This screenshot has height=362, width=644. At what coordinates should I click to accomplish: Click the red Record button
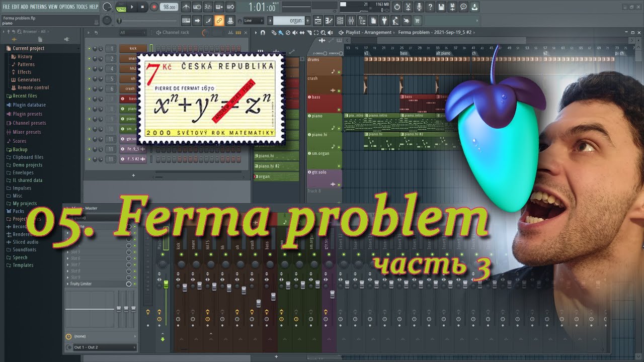pos(154,7)
